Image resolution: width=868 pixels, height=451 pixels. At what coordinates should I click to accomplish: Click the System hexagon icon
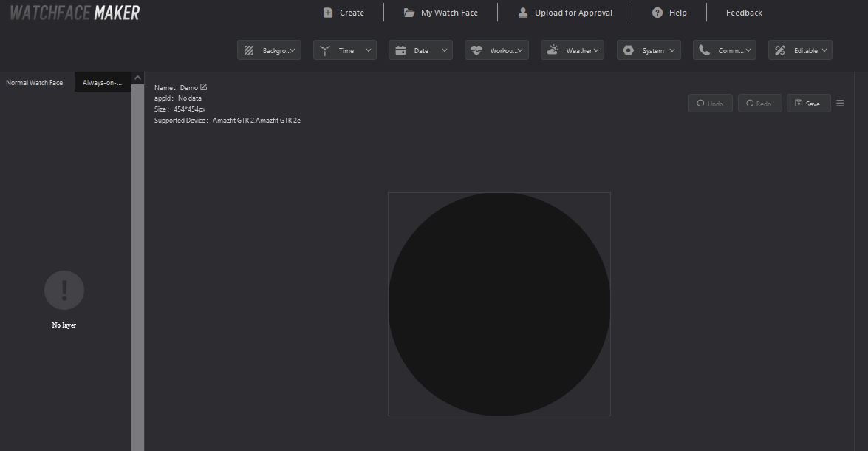(x=629, y=50)
